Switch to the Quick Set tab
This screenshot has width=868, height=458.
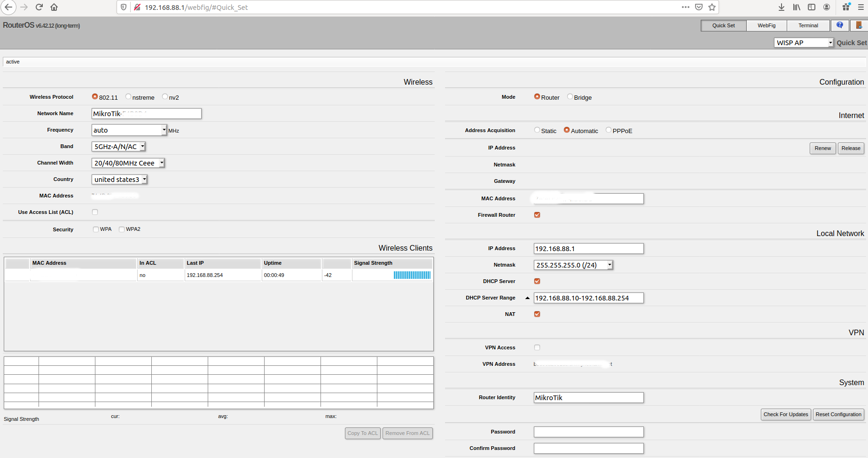723,25
